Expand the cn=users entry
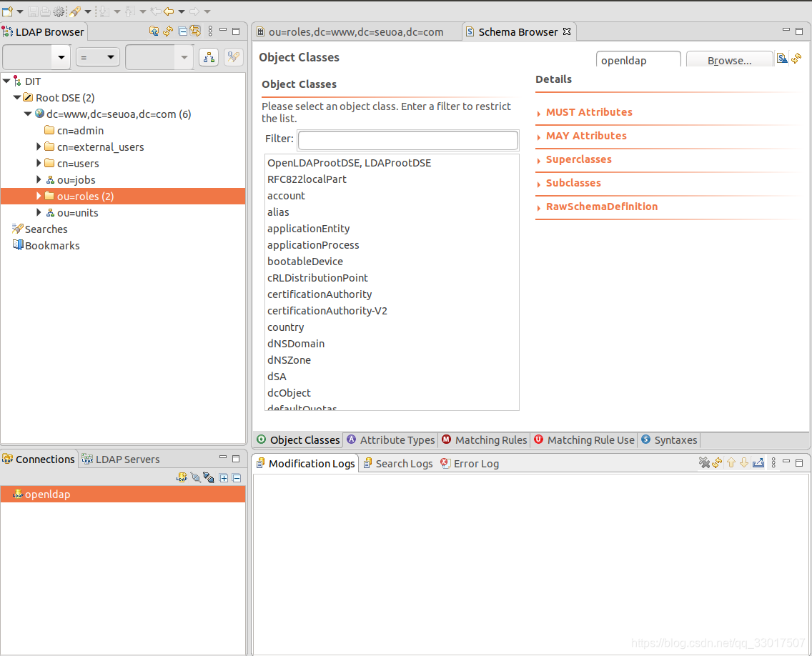This screenshot has width=812, height=656. click(39, 163)
